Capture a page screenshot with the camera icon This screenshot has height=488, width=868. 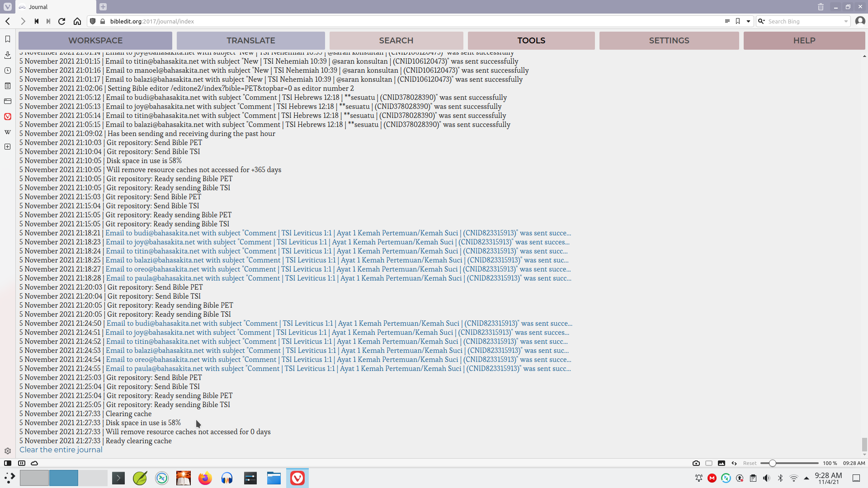pos(696,463)
